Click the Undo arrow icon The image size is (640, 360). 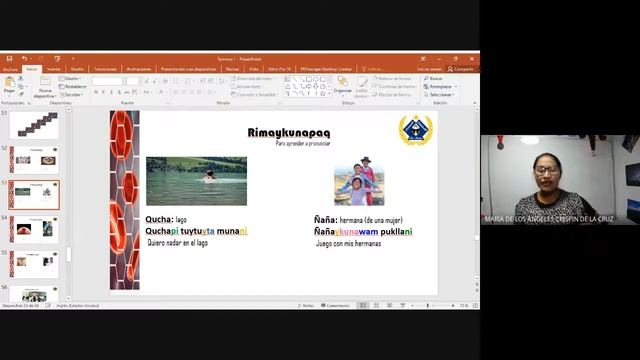(x=24, y=59)
